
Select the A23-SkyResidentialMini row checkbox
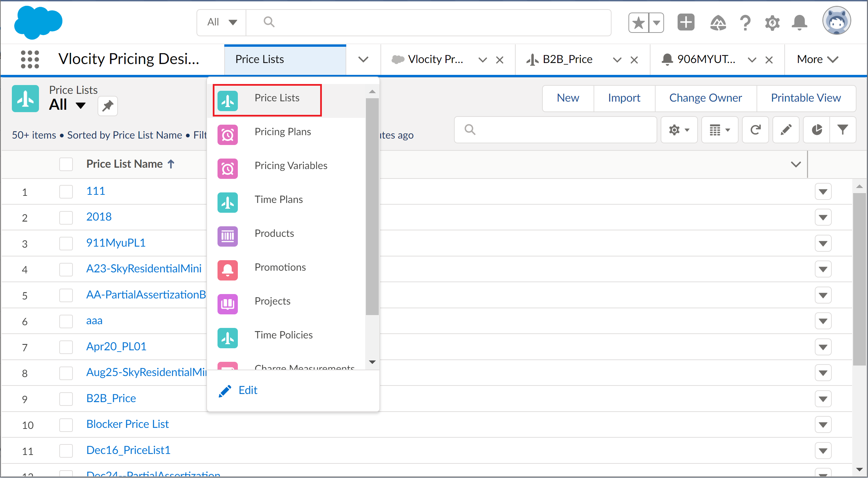[x=66, y=269]
